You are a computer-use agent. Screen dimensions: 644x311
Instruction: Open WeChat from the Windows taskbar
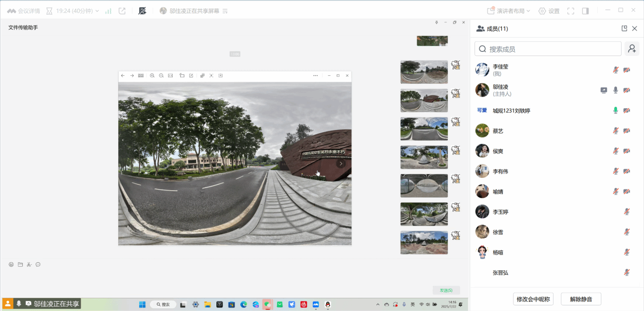pyautogui.click(x=267, y=304)
